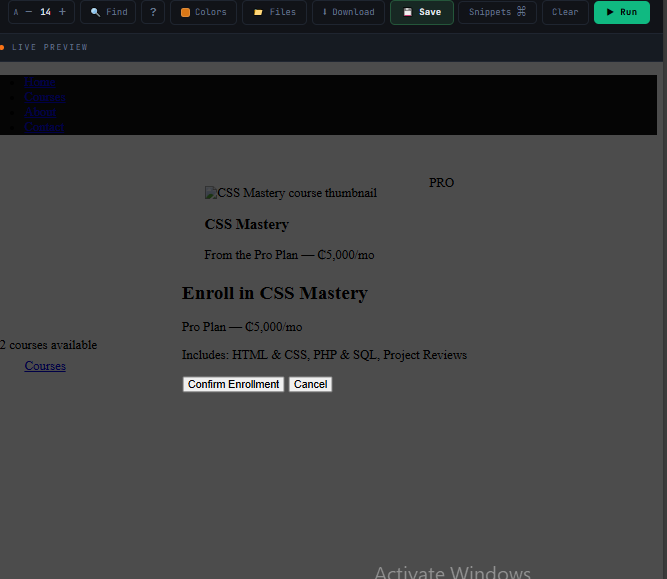Open Courses link below courses available
The height and width of the screenshot is (579, 667).
click(45, 366)
